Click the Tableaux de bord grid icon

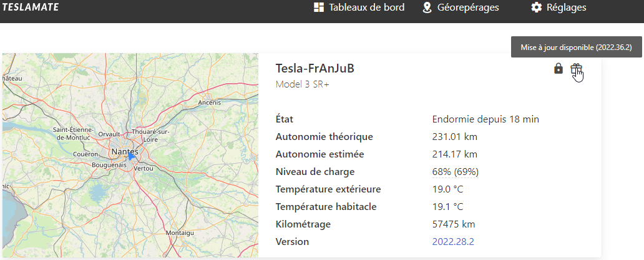[318, 7]
